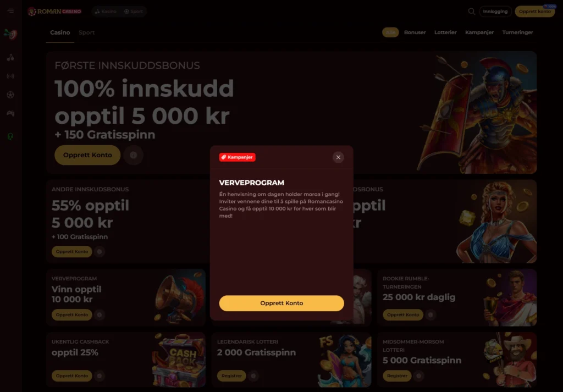Select the Bonuser filter

[415, 32]
